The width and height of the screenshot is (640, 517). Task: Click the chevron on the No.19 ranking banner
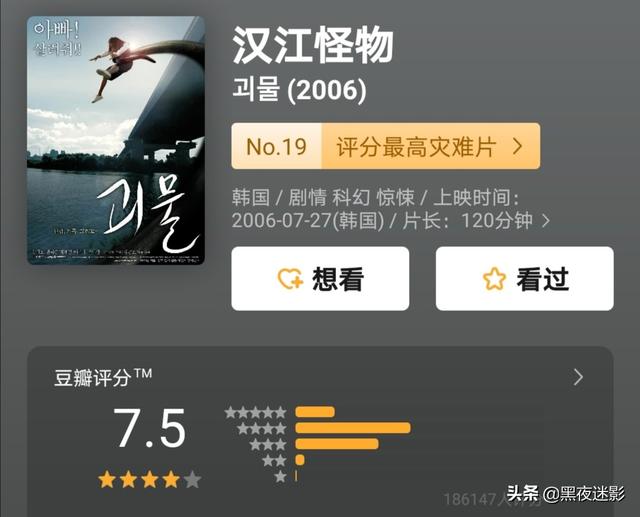click(518, 146)
